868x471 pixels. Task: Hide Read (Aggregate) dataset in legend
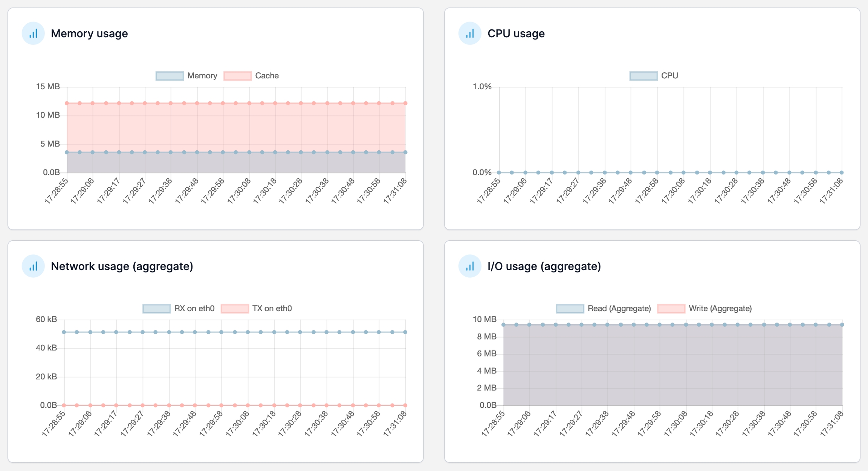pyautogui.click(x=570, y=309)
